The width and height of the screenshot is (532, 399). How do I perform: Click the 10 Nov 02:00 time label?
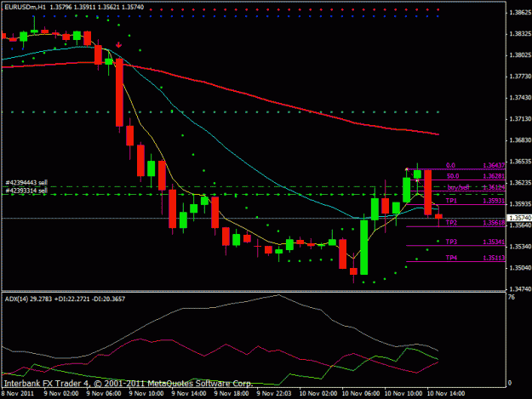click(318, 393)
